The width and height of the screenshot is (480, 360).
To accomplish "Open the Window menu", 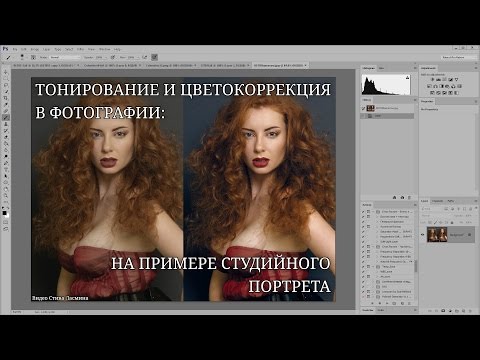I will click(104, 49).
